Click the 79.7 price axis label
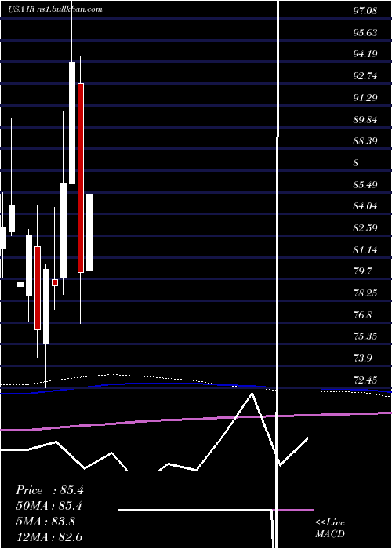Viewport: 392px width, 549px height. (362, 271)
